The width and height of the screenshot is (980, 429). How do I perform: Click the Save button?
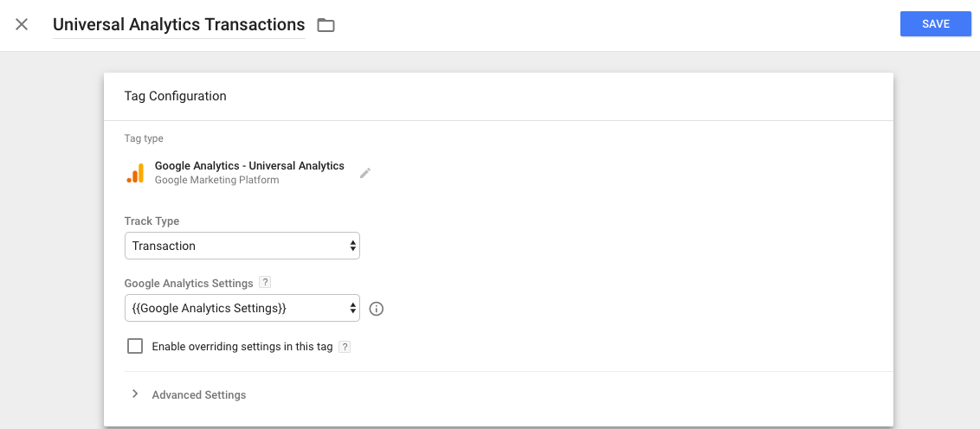(935, 24)
